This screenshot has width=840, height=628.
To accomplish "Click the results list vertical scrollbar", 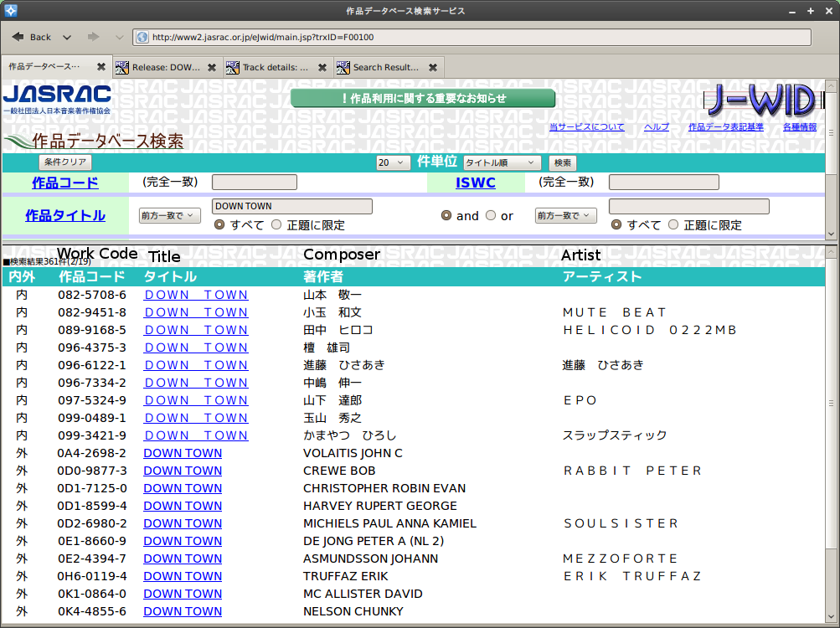I will (x=831, y=402).
